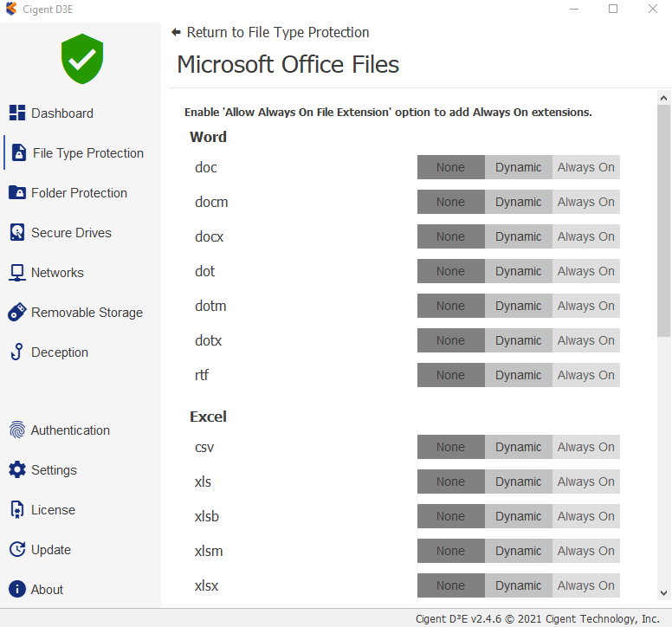Click the green shield status icon
This screenshot has width=672, height=627.
pyautogui.click(x=82, y=59)
